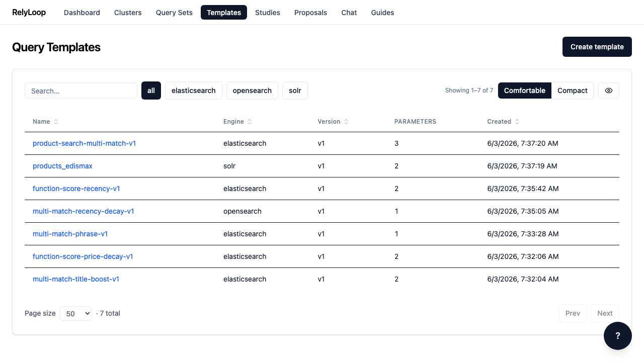Open multi-match-title-boost-v1 template

[x=76, y=279]
